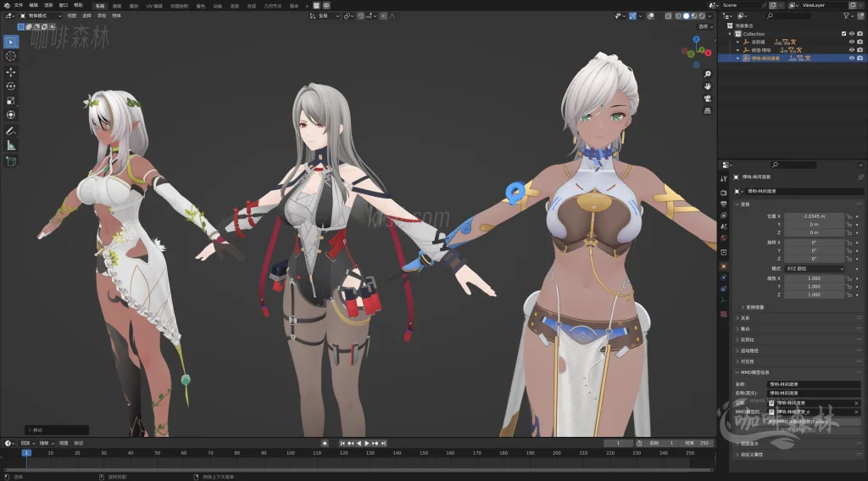Image resolution: width=868 pixels, height=481 pixels.
Task: Switch to the UV Editing workspace tab
Action: (x=154, y=6)
